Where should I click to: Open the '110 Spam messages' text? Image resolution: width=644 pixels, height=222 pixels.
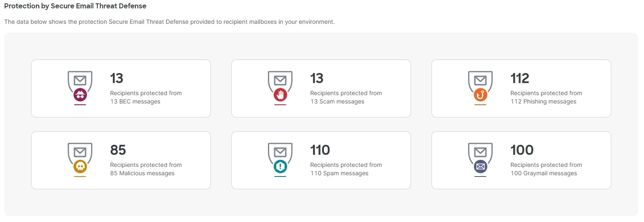click(339, 173)
